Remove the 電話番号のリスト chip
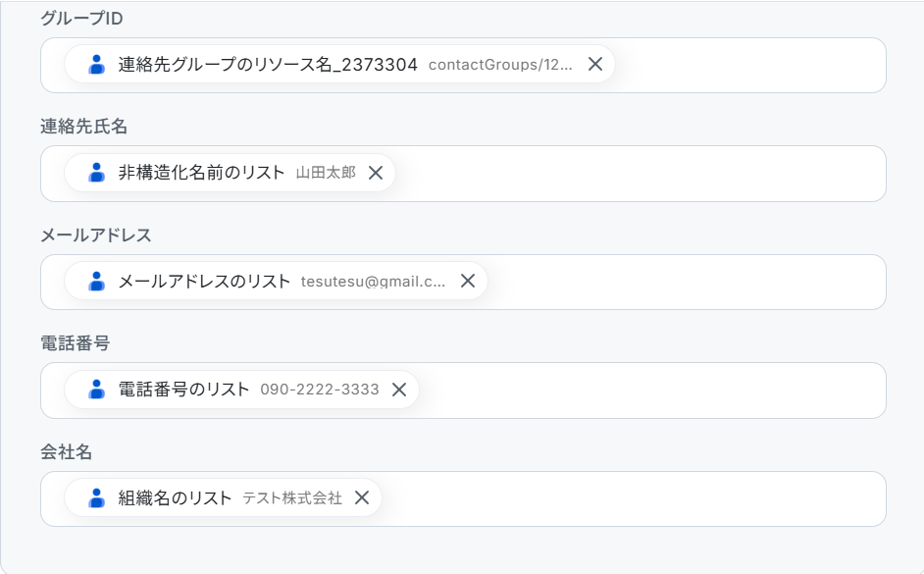Image resolution: width=924 pixels, height=574 pixels. (399, 390)
